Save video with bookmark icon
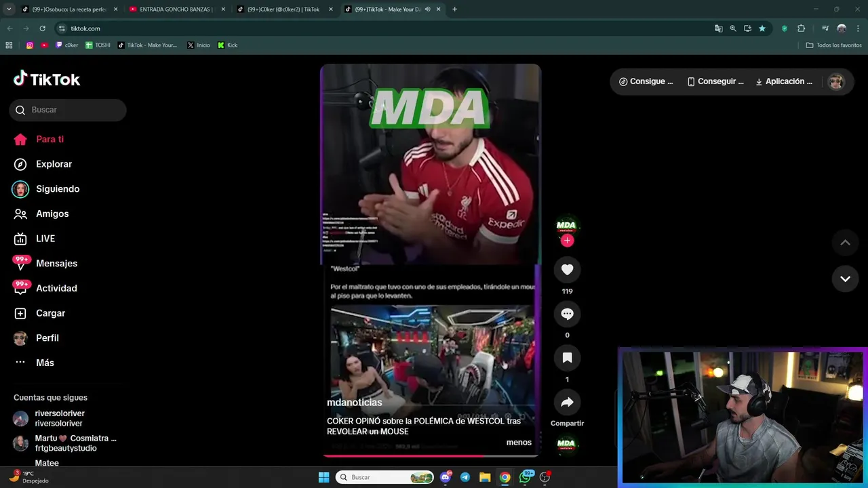This screenshot has height=488, width=868. (567, 358)
